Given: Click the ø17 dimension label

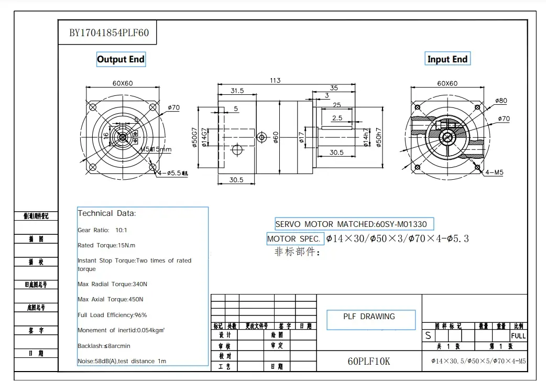Looking at the screenshot, I should tap(301, 137).
